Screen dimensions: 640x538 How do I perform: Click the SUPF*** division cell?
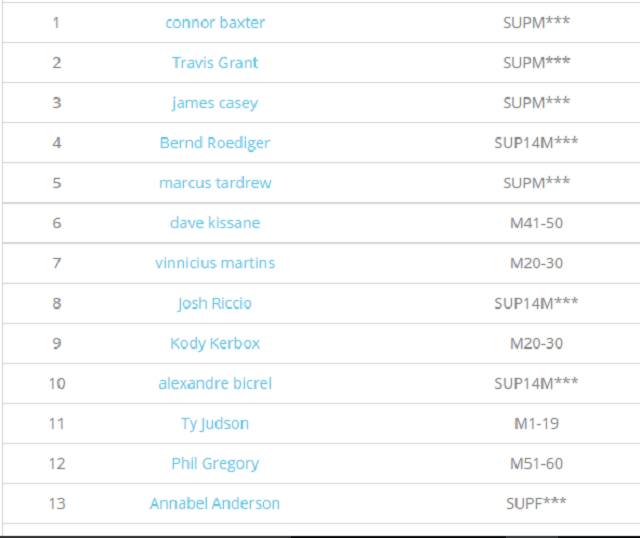click(x=537, y=503)
